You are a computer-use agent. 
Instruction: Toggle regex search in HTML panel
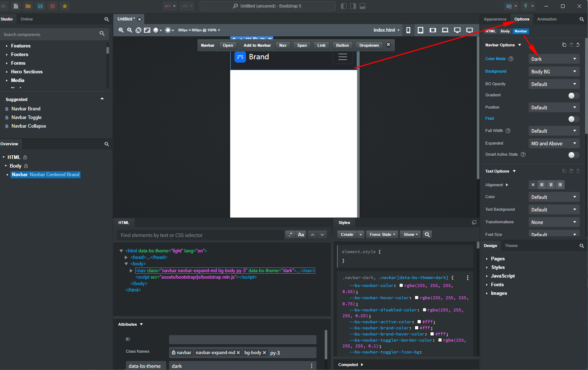click(x=290, y=234)
